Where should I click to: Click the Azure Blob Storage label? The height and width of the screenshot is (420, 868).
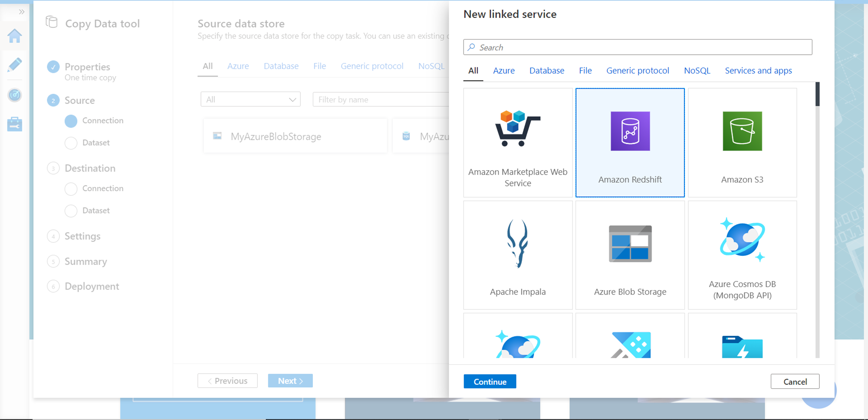tap(630, 292)
